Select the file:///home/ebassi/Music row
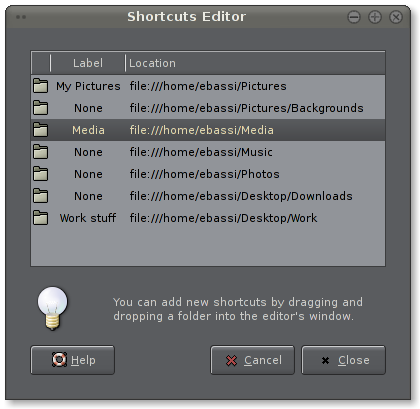 208,152
